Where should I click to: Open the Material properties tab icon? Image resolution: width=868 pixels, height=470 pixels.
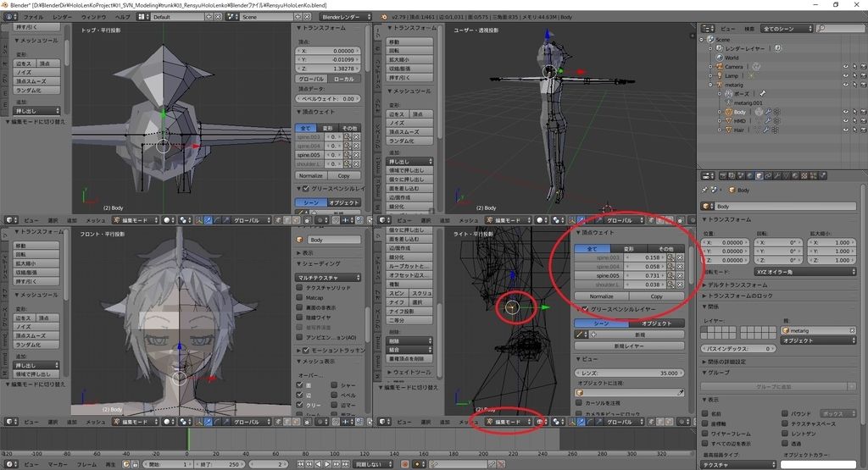coord(795,176)
